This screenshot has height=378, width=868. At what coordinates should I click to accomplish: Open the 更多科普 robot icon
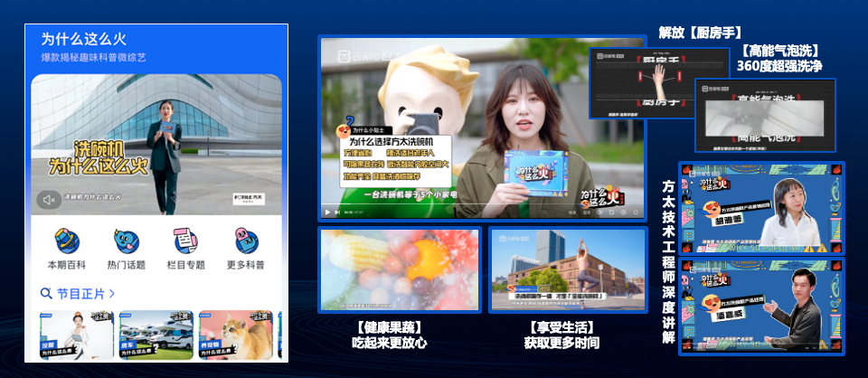(245, 241)
